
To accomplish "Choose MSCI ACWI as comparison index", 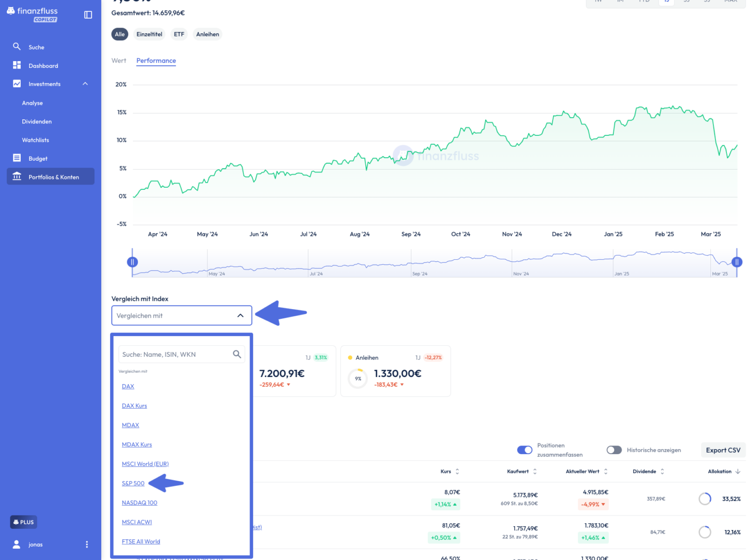I will [x=137, y=522].
